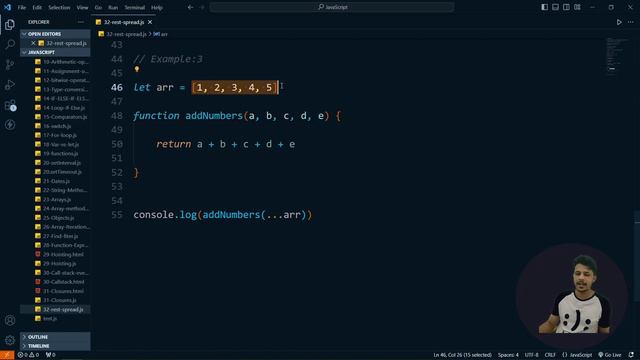The height and width of the screenshot is (360, 640).
Task: Click the Run Code play icon
Action: [619, 22]
